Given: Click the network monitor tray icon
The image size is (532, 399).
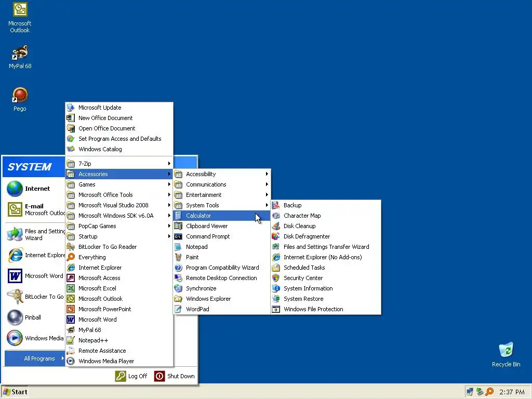Looking at the screenshot, I should (470, 392).
